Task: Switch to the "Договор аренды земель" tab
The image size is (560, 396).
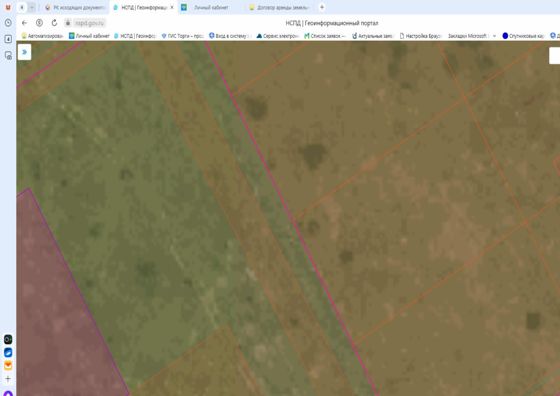Action: 279,7
